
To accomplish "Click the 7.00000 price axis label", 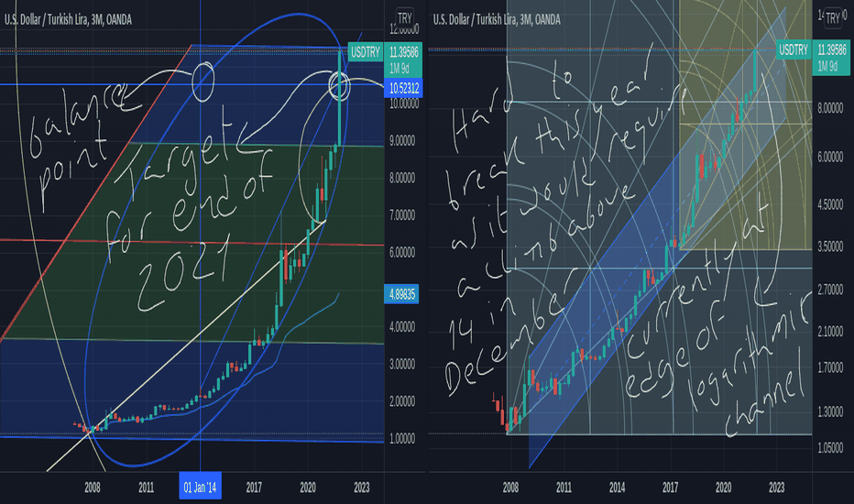I will (x=402, y=215).
